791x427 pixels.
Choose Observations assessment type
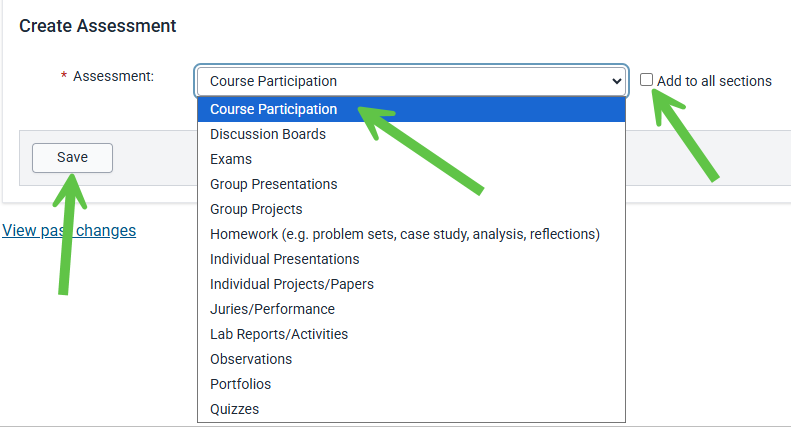coord(411,359)
